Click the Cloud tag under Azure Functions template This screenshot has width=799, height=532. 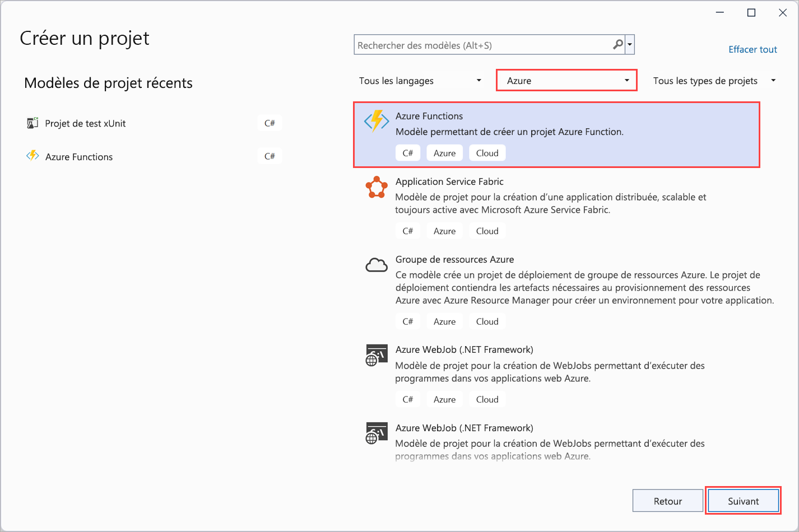(487, 153)
